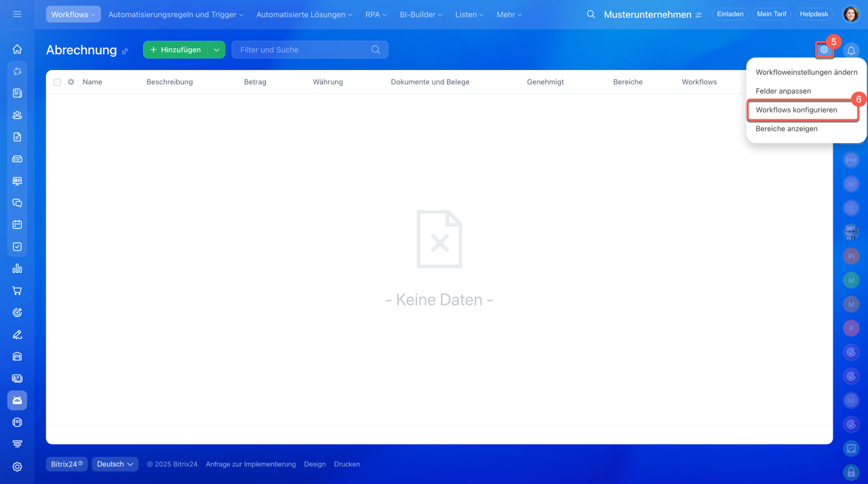
Task: Open user profile avatar at top right
Action: tap(850, 14)
